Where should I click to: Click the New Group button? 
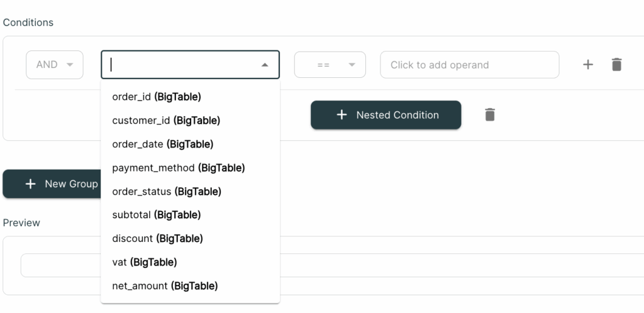tap(52, 184)
